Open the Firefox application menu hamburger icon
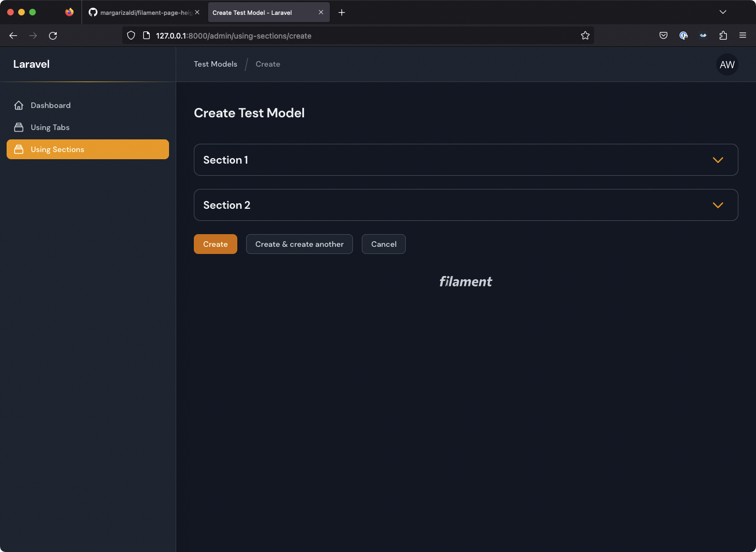The image size is (756, 552). pyautogui.click(x=743, y=35)
